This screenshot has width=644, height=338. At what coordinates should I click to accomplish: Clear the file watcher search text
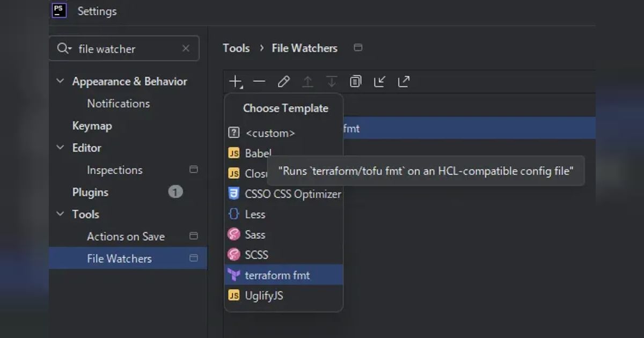(186, 48)
